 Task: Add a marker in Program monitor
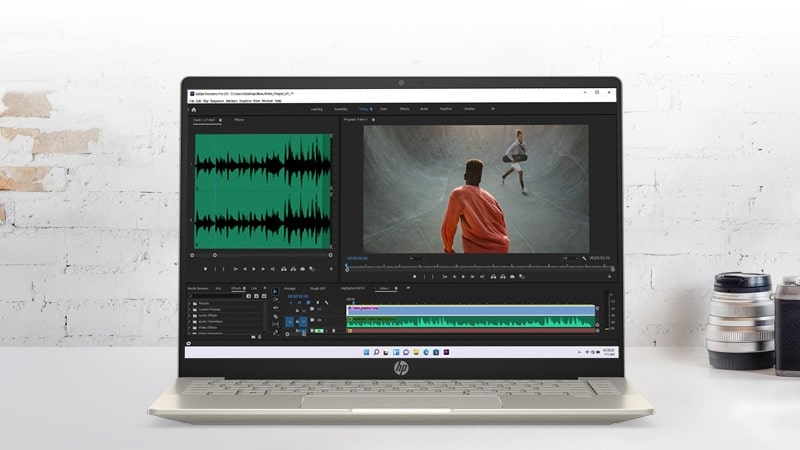tap(414, 277)
